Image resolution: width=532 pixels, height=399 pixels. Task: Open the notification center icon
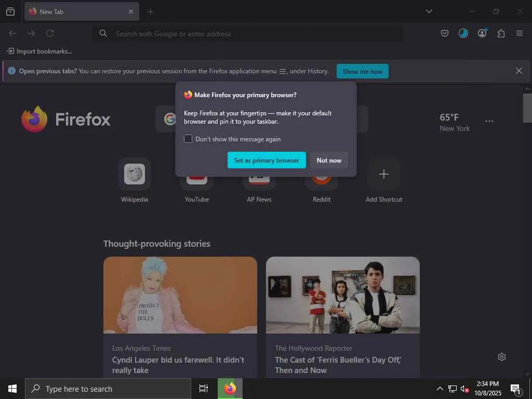point(516,389)
